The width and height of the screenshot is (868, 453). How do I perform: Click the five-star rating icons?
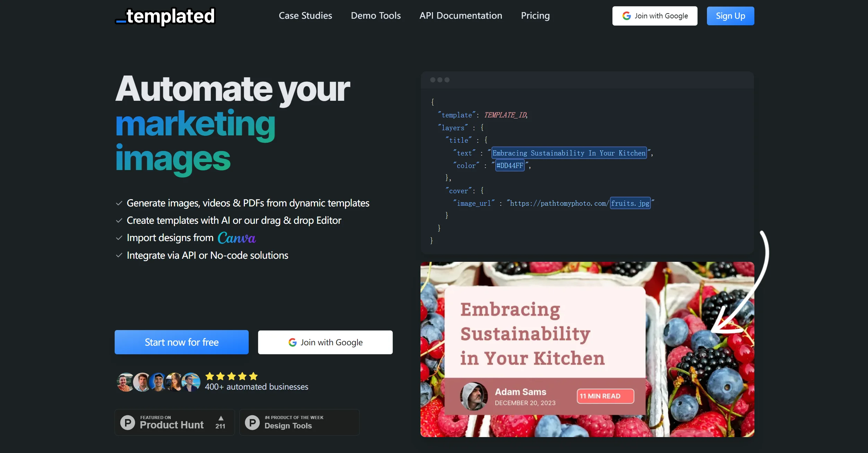coord(231,376)
